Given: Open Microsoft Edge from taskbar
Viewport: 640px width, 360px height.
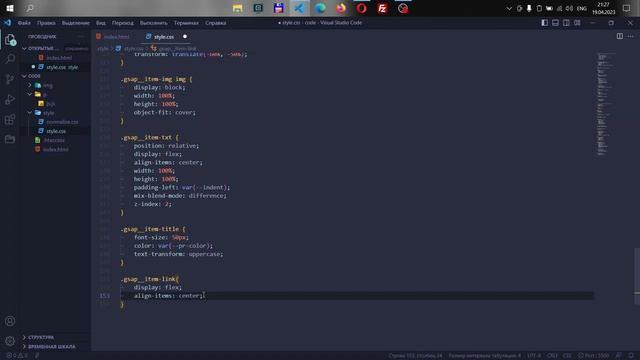Looking at the screenshot, I should pyautogui.click(x=320, y=8).
